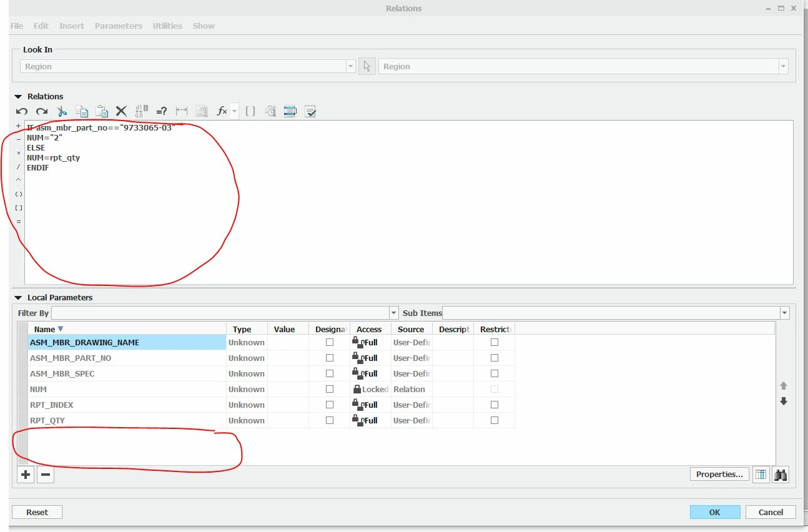The height and width of the screenshot is (532, 808).
Task: Verify relations with the checkmark icon
Action: (310, 111)
